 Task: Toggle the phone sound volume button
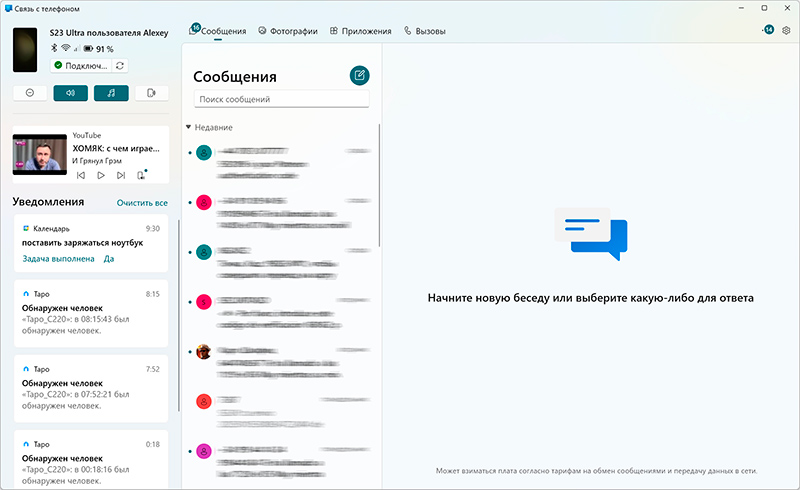tap(71, 93)
